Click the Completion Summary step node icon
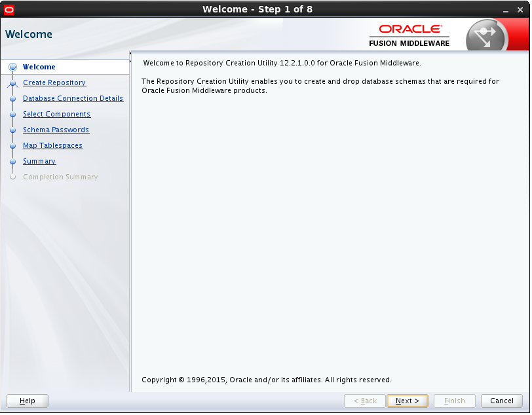This screenshot has width=532, height=415. click(x=13, y=177)
